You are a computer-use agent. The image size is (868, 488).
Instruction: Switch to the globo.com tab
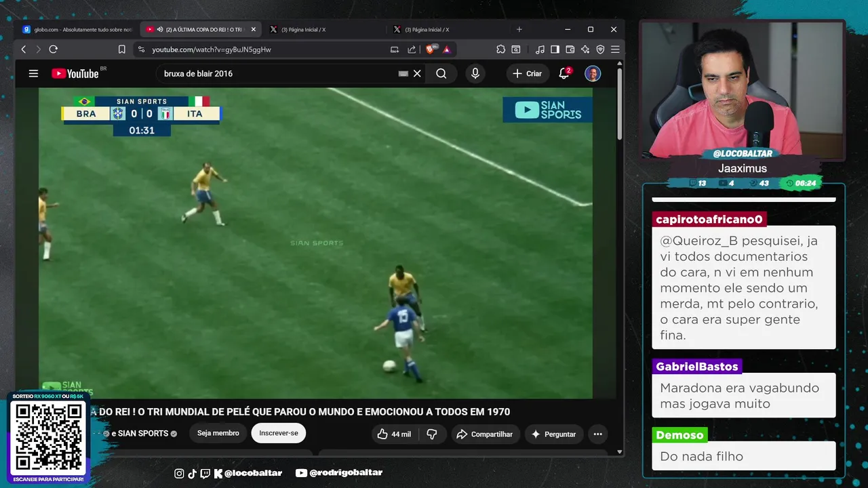[77, 30]
